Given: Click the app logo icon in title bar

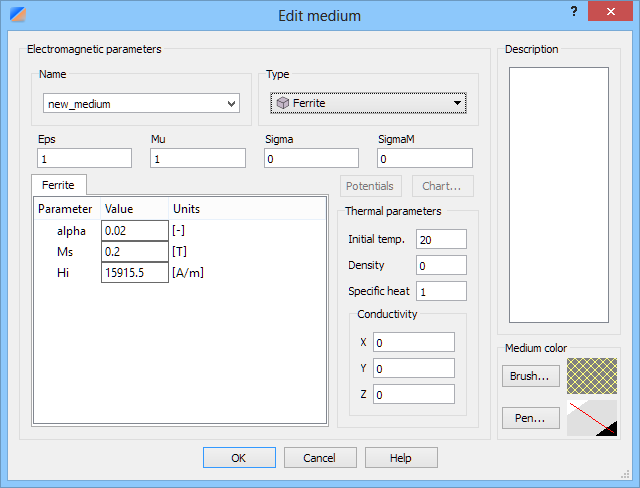Looking at the screenshot, I should click(18, 14).
